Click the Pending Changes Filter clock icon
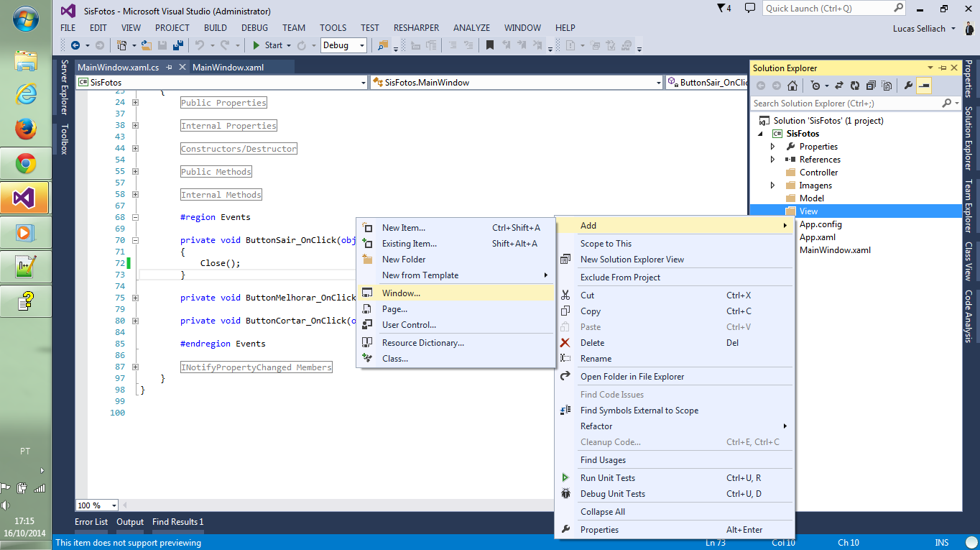Screen dimensions: 980x550 815,86
